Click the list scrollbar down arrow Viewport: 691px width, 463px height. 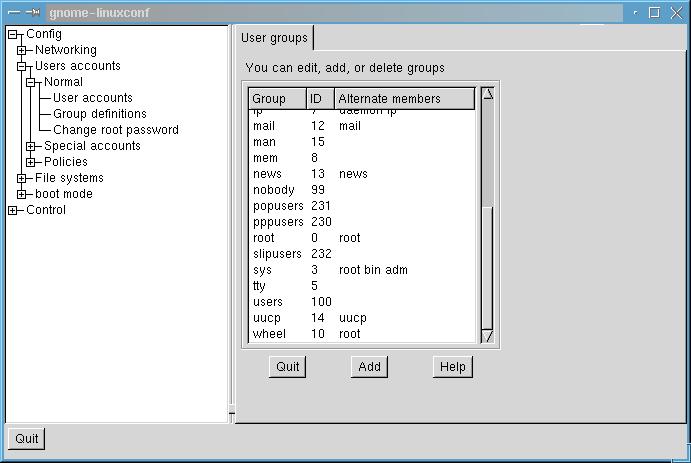(x=487, y=336)
